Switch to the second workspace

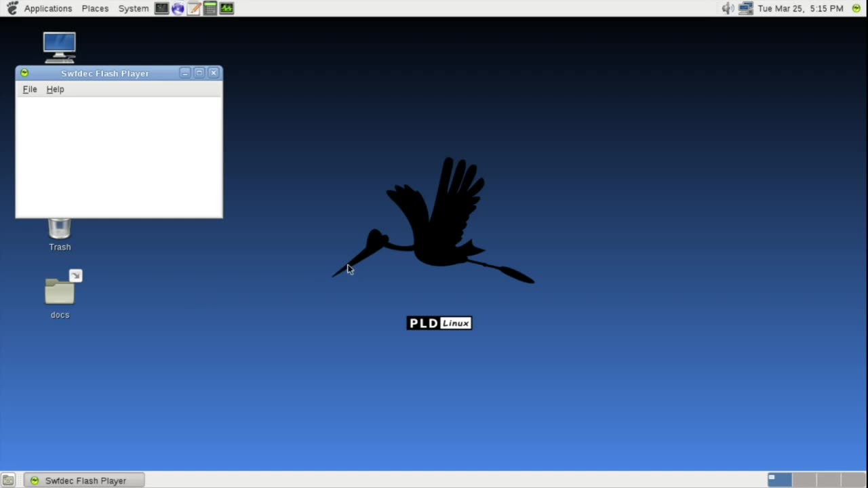pyautogui.click(x=804, y=480)
